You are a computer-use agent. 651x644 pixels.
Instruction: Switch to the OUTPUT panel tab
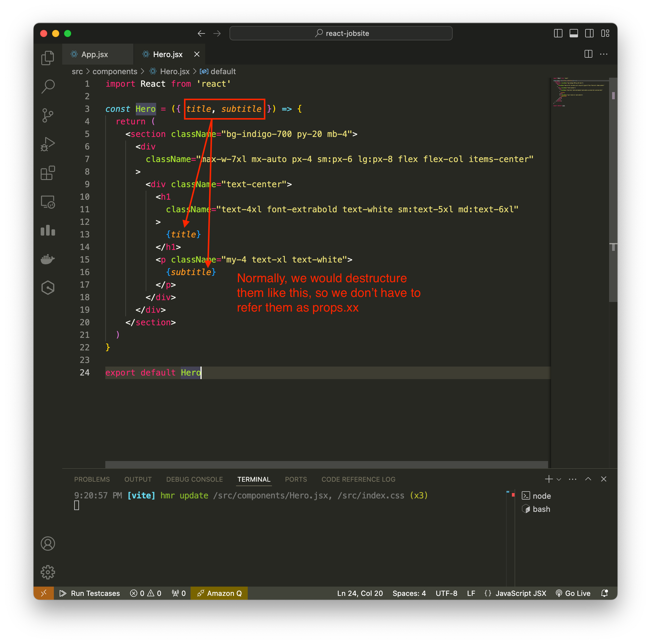[138, 479]
